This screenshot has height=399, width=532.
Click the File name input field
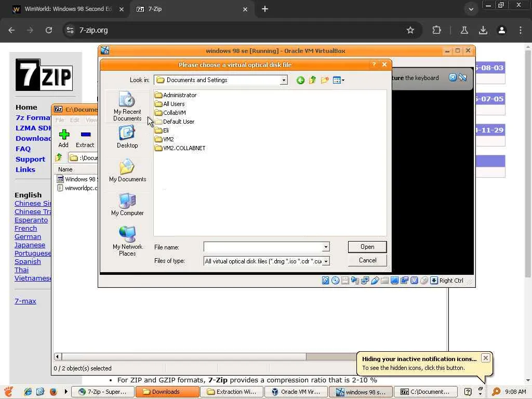[x=263, y=247]
